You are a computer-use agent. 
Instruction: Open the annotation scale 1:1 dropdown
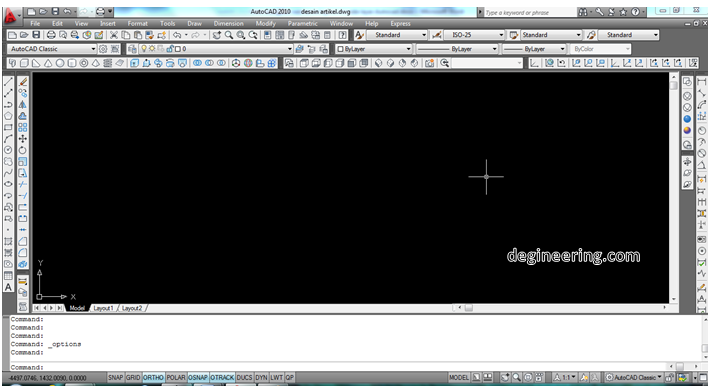click(x=566, y=377)
